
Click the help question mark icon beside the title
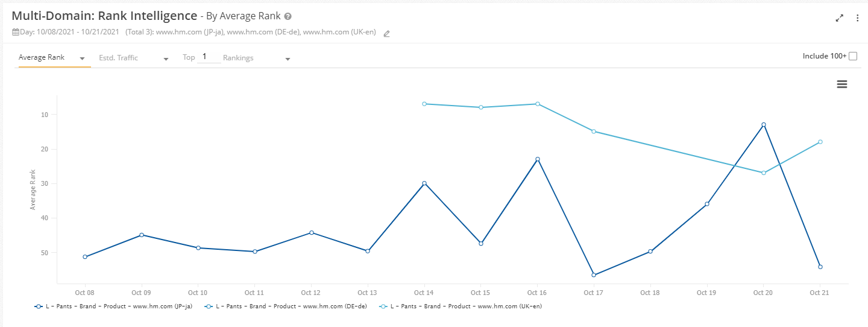[x=288, y=16]
